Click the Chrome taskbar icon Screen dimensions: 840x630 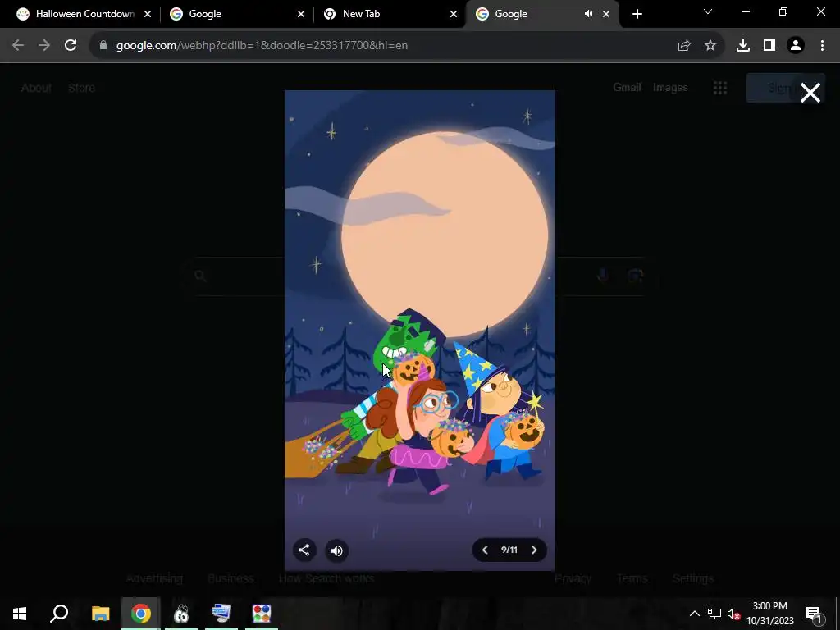141,614
